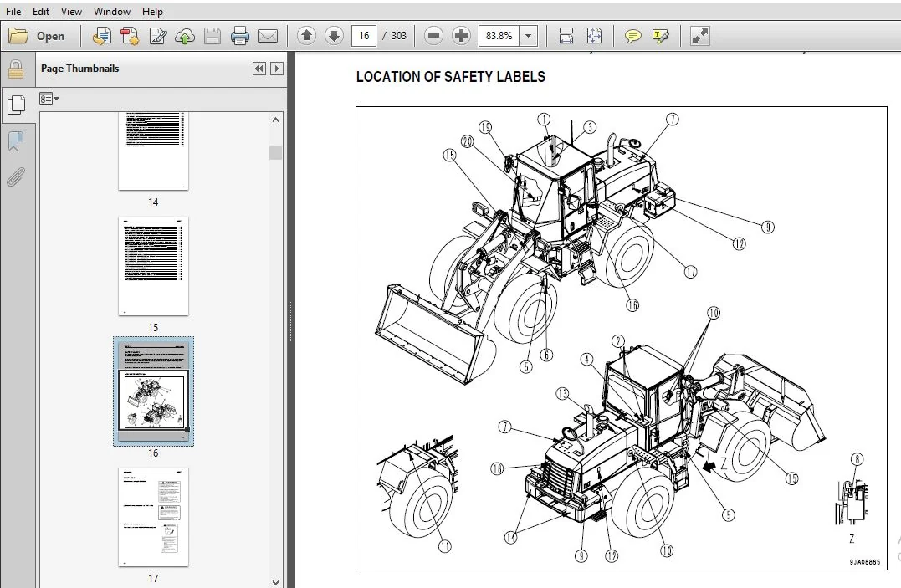Add a sticky note comment
The image size is (901, 588).
(632, 36)
